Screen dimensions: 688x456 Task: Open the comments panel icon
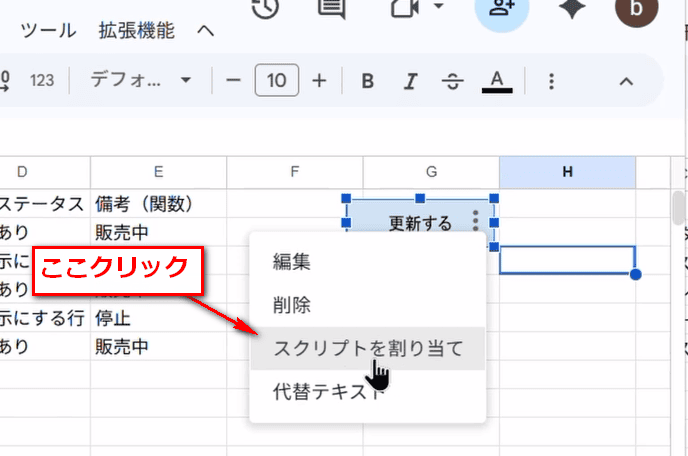coord(331,8)
